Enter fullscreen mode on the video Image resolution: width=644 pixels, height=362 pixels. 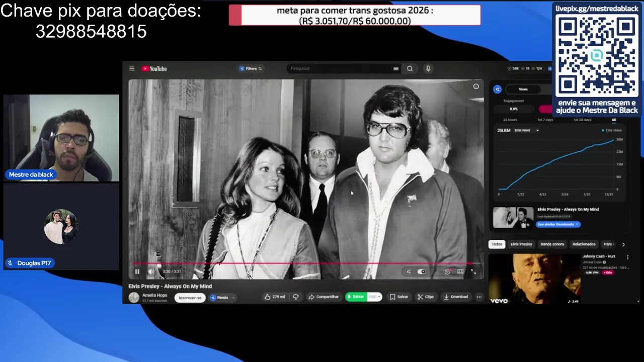coord(473,271)
